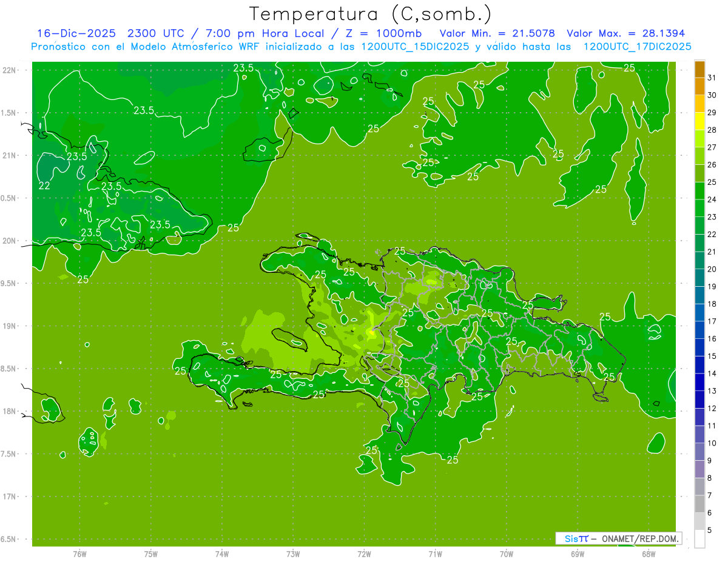Screen dimensions: 728x562
Task: Click the "71W" longitude axis label
Action: click(435, 554)
